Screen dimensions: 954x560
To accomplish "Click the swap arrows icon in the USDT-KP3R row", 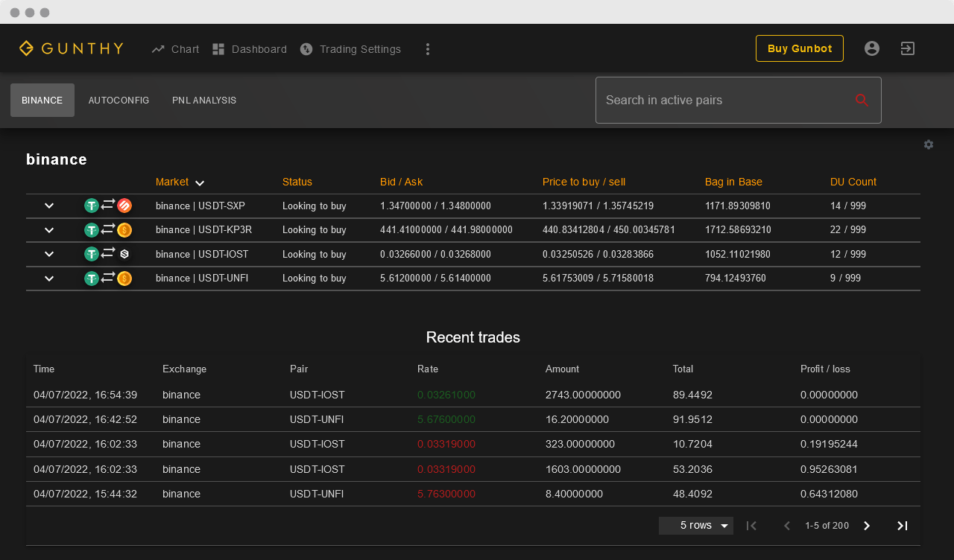I will pos(108,229).
